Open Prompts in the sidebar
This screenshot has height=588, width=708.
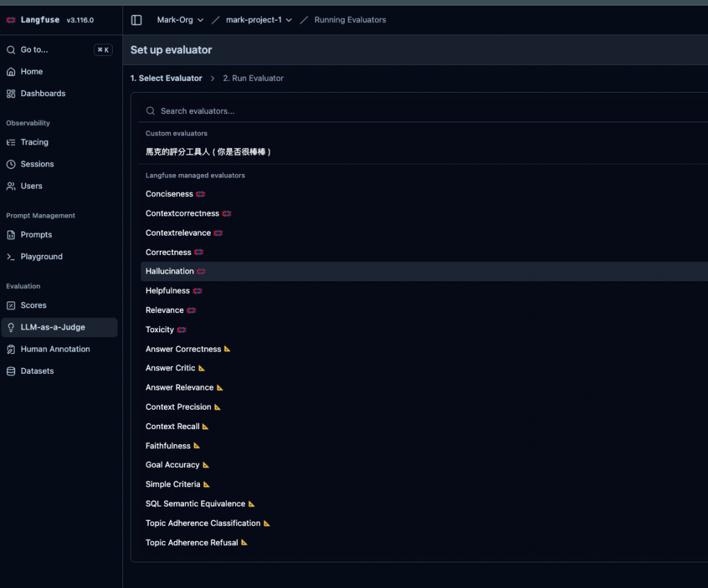[59, 235]
